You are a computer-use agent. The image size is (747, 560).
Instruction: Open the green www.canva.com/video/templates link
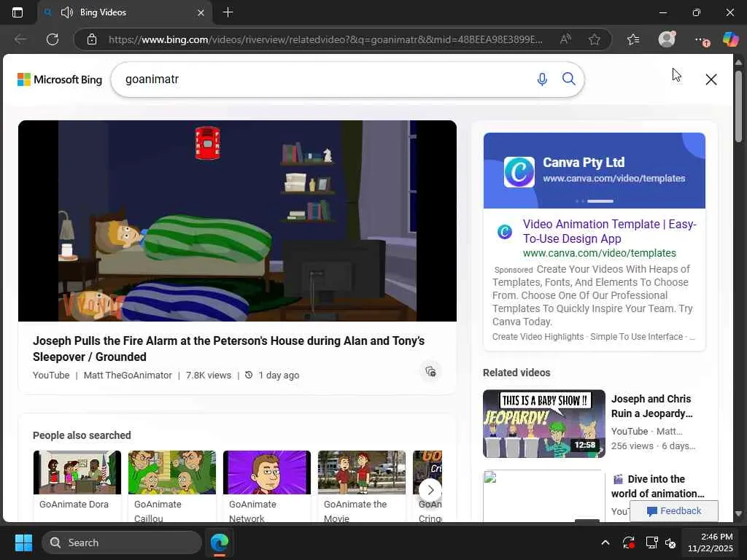click(x=600, y=253)
